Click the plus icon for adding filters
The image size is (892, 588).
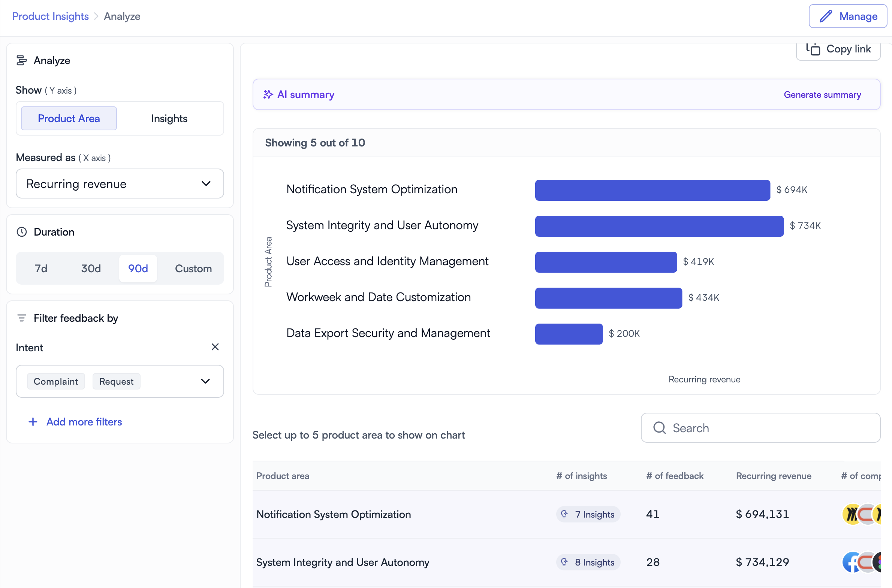33,422
